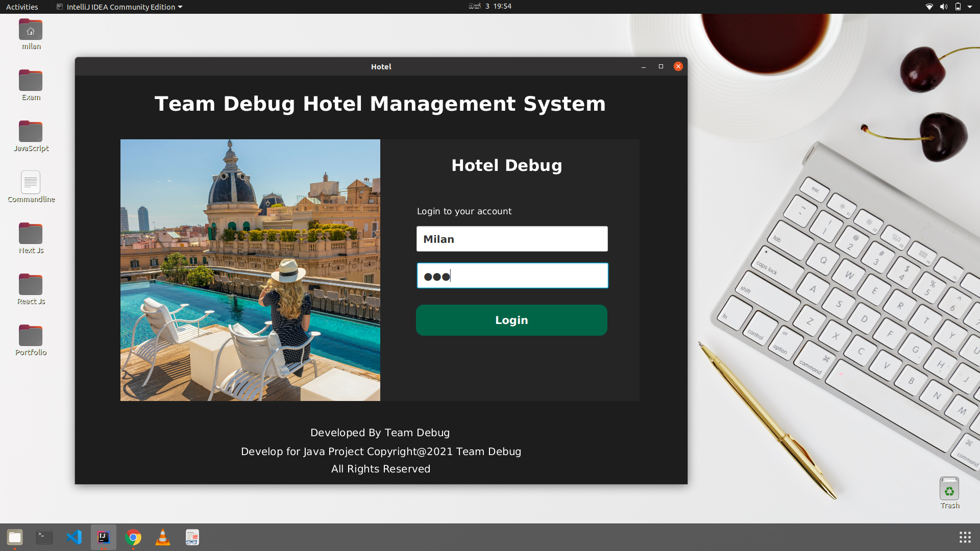Open Visual Studio Code from the dock

point(74,537)
